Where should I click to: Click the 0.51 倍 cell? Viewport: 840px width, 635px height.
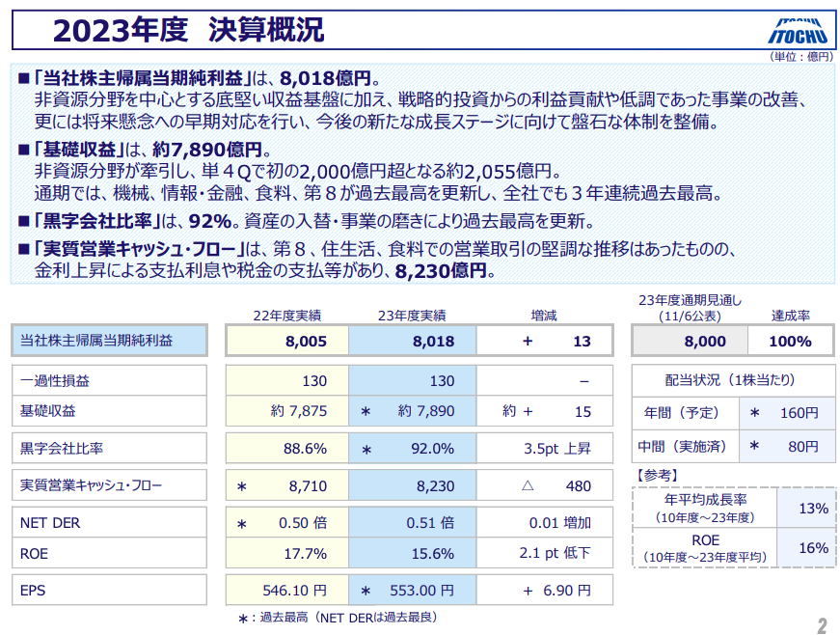click(x=413, y=522)
